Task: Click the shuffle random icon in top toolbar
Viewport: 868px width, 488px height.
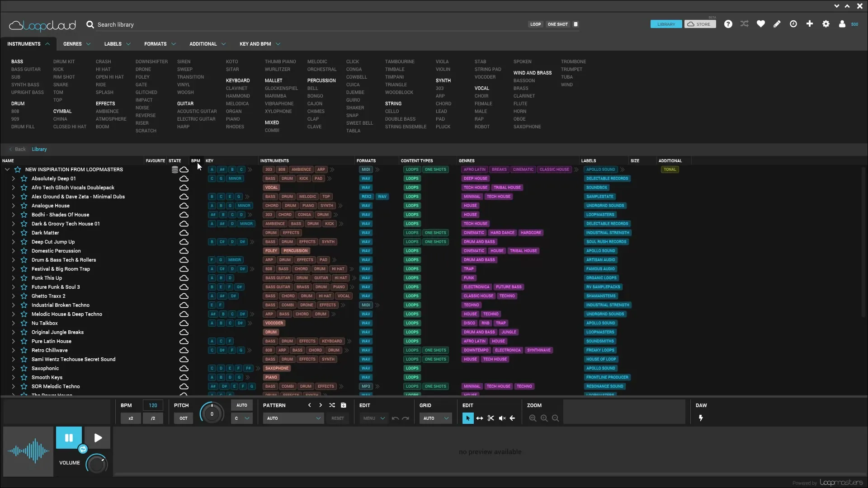Action: click(x=744, y=24)
